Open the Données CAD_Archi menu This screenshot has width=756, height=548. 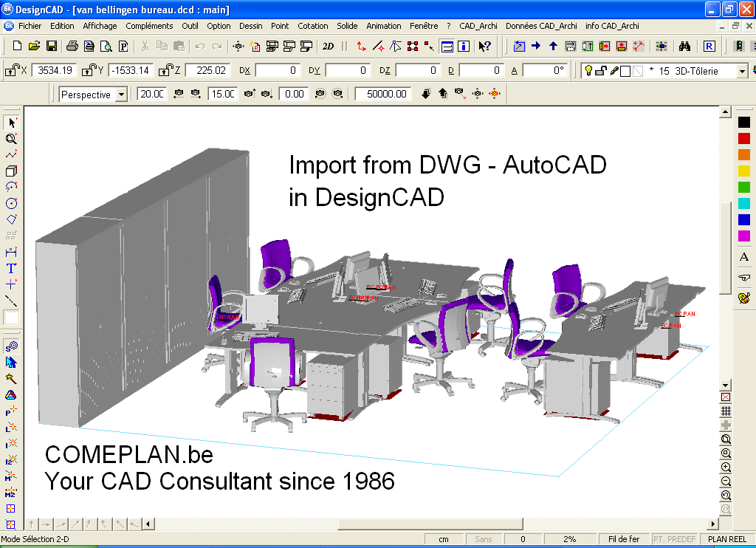(541, 26)
